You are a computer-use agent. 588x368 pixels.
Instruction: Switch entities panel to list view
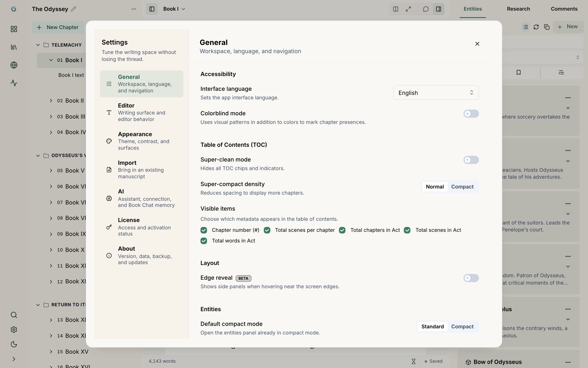tap(526, 27)
